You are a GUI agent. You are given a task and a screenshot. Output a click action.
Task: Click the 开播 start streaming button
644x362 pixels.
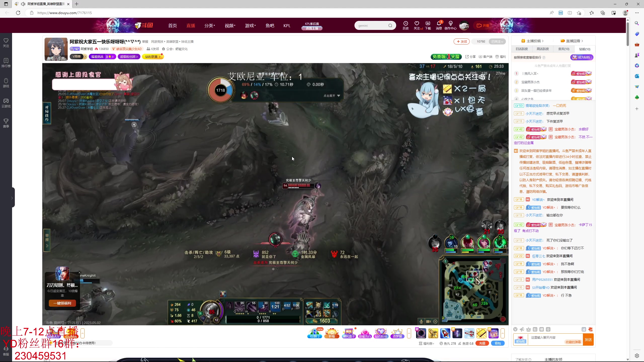pyautogui.click(x=483, y=25)
